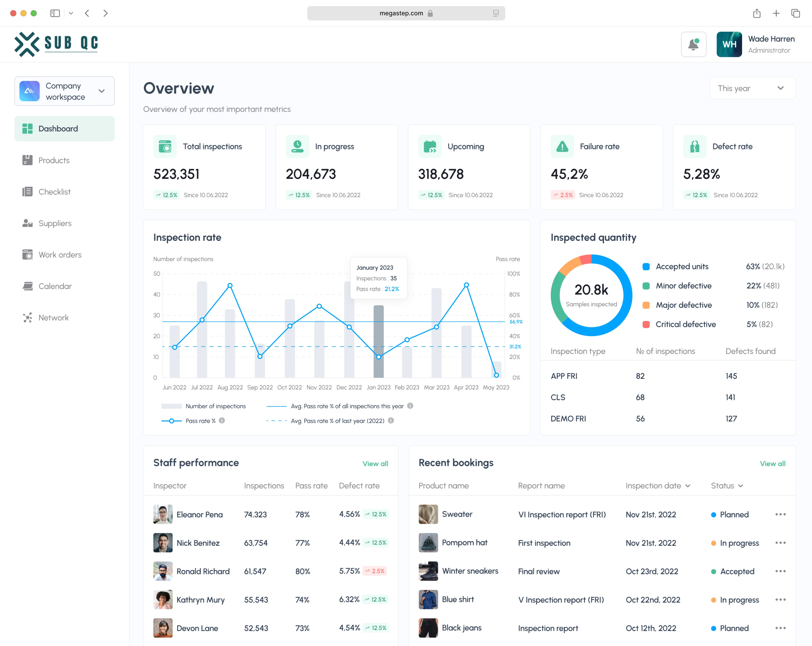Click the Critical defective red swatch
The width and height of the screenshot is (812, 646).
pyautogui.click(x=646, y=325)
